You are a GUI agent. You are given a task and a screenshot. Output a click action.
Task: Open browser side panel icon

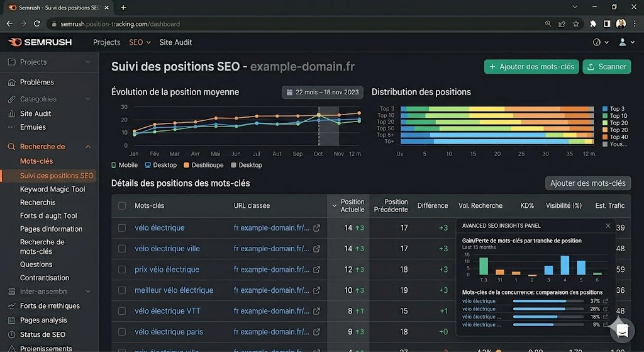[607, 24]
